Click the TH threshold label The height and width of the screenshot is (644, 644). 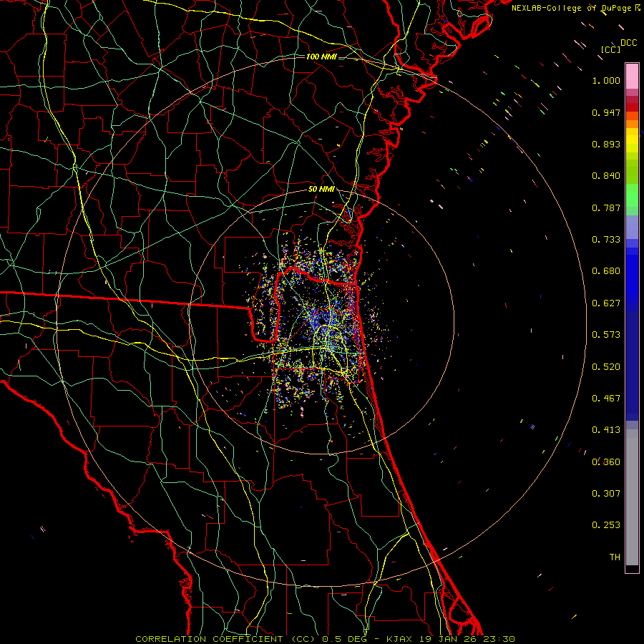pos(615,557)
